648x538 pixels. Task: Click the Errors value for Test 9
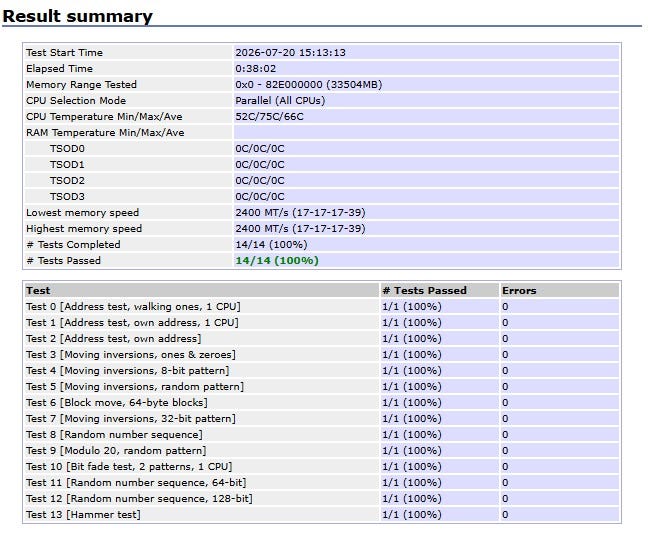(x=505, y=450)
